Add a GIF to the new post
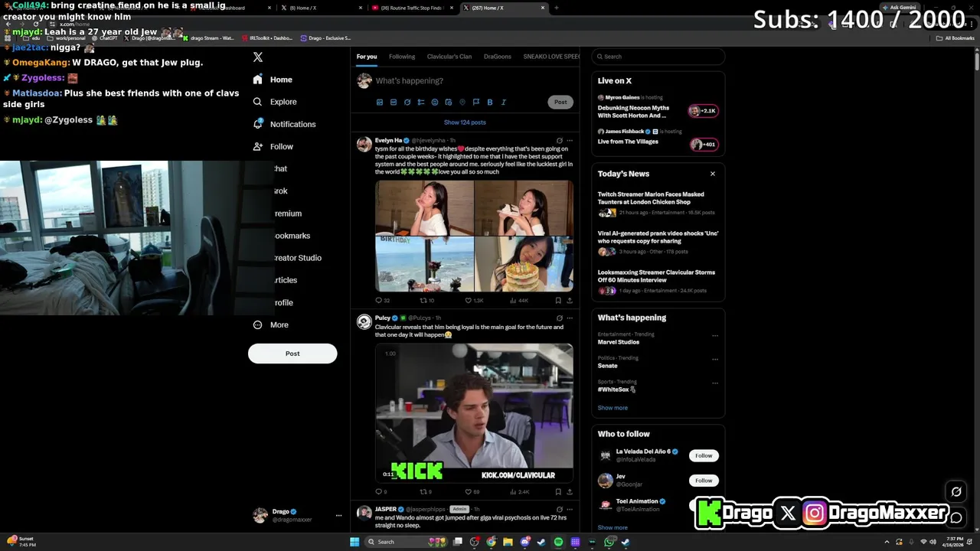Image resolution: width=980 pixels, height=551 pixels. click(x=394, y=102)
